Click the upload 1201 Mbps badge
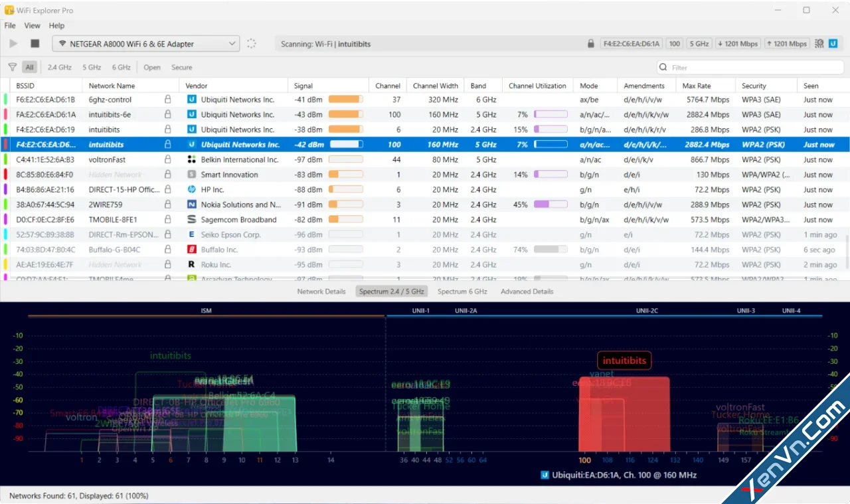 (x=786, y=44)
